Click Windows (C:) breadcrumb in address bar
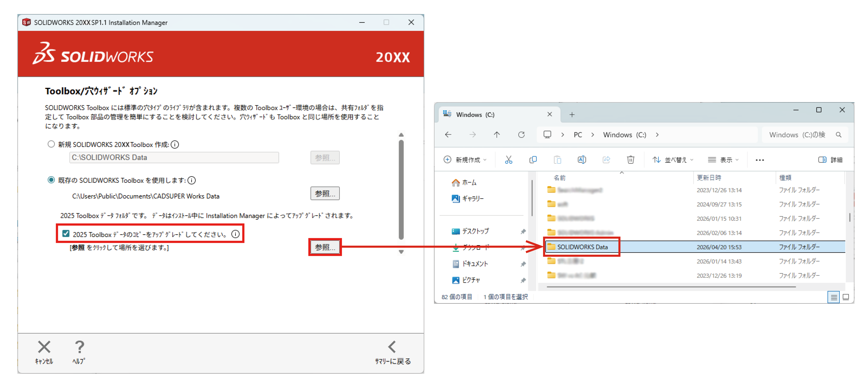The height and width of the screenshot is (390, 868). tap(624, 135)
